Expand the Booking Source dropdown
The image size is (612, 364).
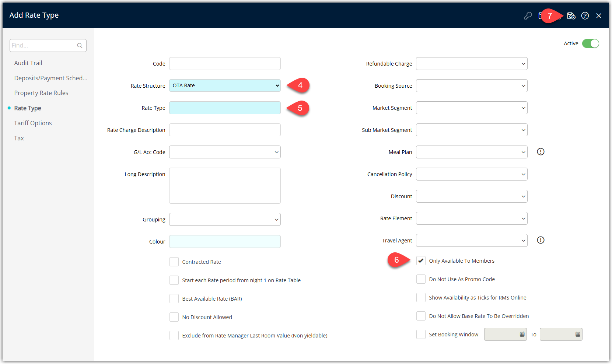tap(472, 86)
